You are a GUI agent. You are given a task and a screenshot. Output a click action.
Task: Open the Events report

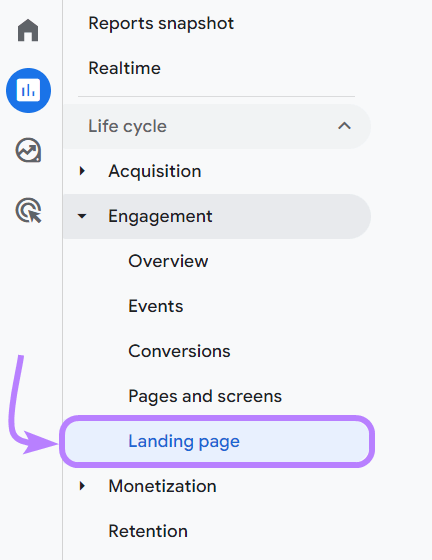156,306
